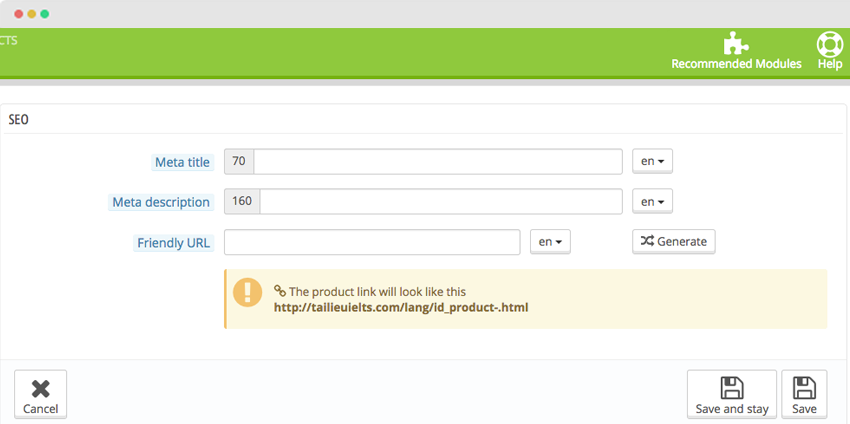This screenshot has width=850, height=424.
Task: Focus the Friendly URL text field
Action: tap(372, 242)
